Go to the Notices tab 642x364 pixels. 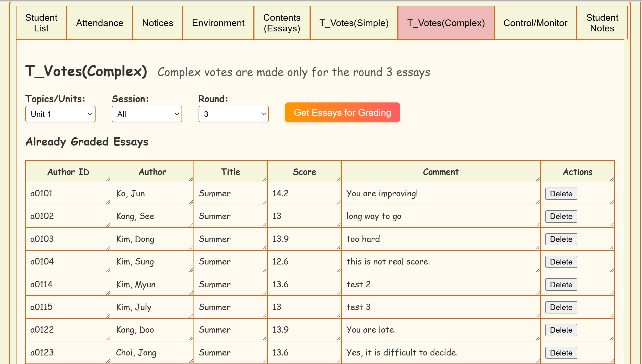[158, 23]
